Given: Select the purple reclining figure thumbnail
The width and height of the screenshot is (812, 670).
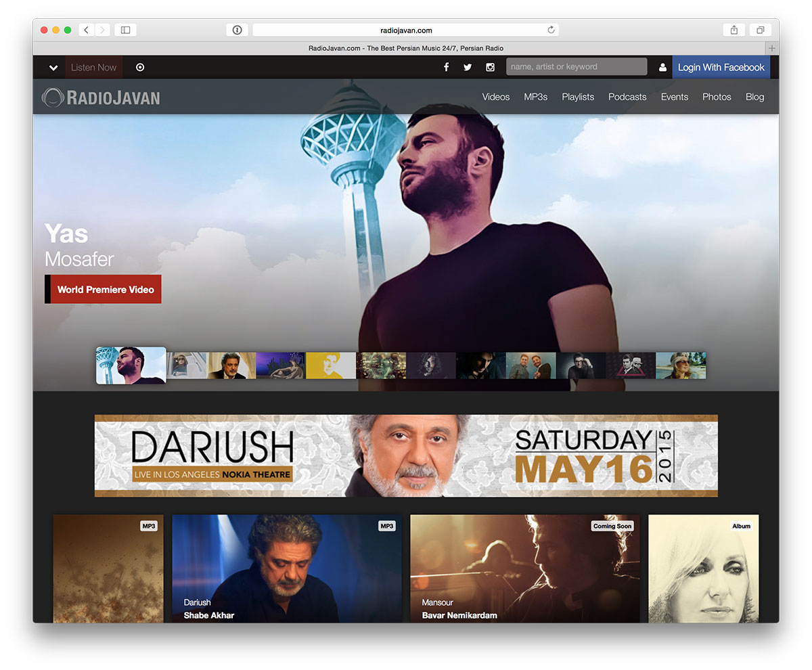Looking at the screenshot, I should pyautogui.click(x=281, y=365).
